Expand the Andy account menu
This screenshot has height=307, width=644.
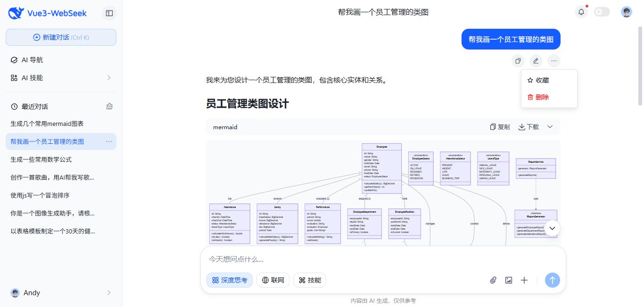tap(61, 293)
